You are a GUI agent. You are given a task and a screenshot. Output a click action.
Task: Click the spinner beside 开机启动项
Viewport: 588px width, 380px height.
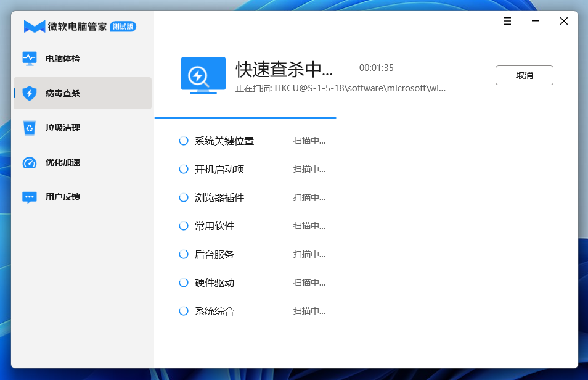(184, 170)
